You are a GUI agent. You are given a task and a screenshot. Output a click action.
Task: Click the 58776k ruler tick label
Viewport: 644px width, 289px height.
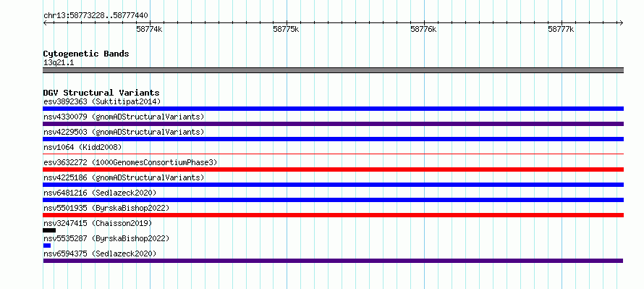click(423, 29)
